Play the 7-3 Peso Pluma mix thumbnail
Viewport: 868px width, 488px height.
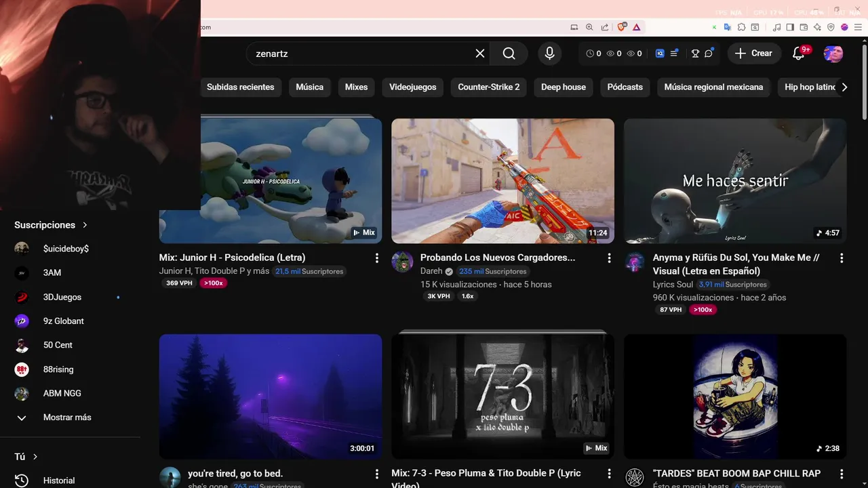[x=502, y=396]
